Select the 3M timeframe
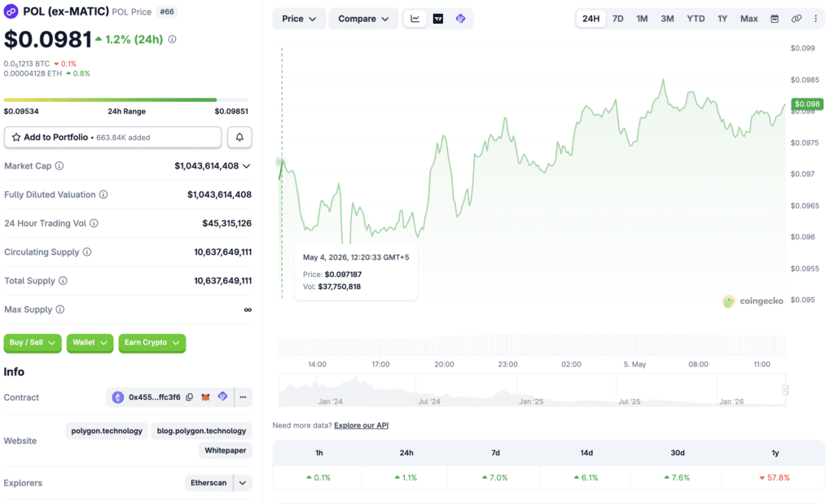The image size is (834, 504). click(667, 19)
